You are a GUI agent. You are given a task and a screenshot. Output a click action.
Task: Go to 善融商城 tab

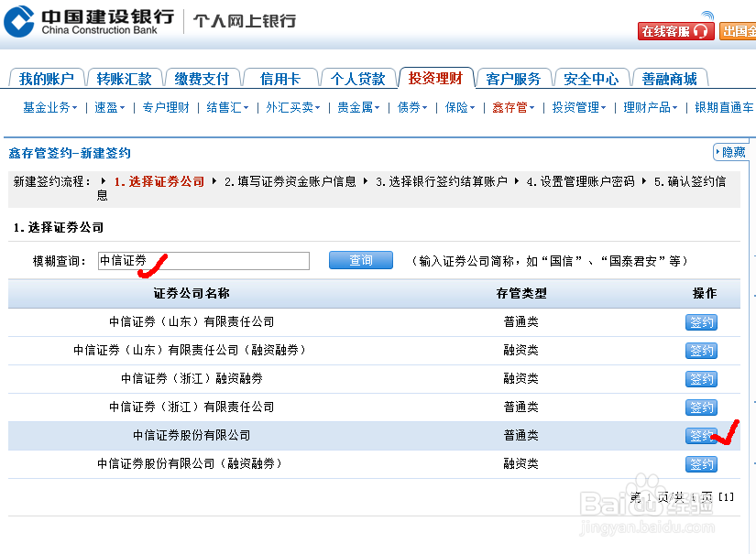[x=670, y=79]
